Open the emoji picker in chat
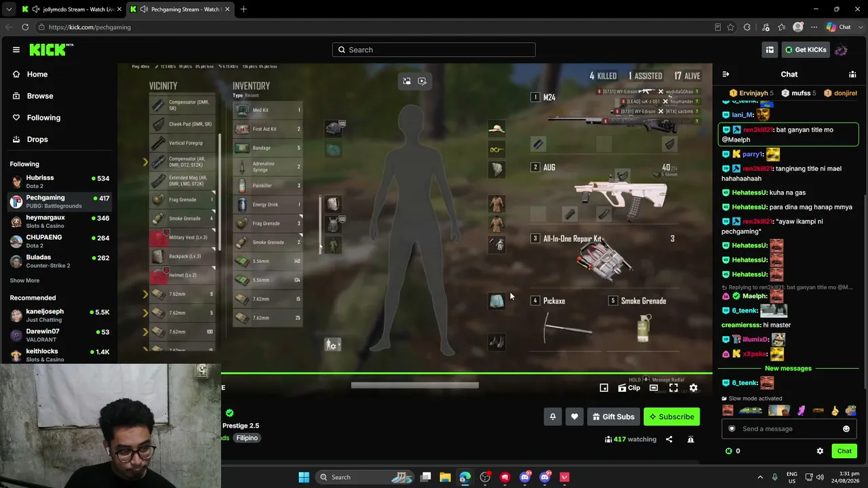 coord(846,428)
